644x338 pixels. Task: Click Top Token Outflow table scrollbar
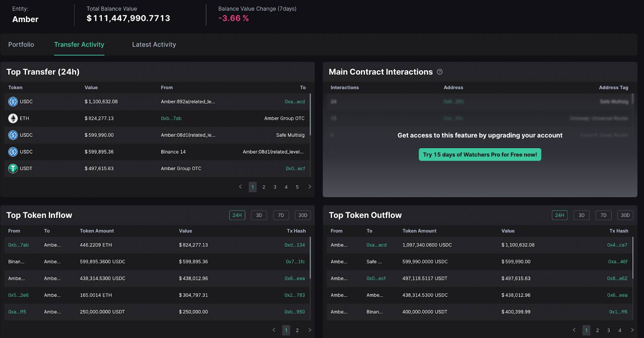coord(633,258)
